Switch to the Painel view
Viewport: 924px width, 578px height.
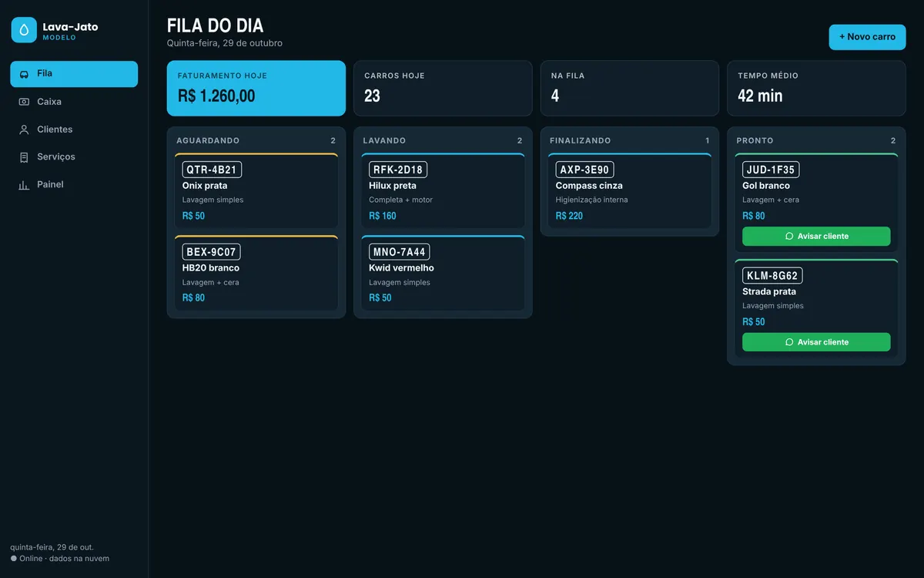click(74, 185)
